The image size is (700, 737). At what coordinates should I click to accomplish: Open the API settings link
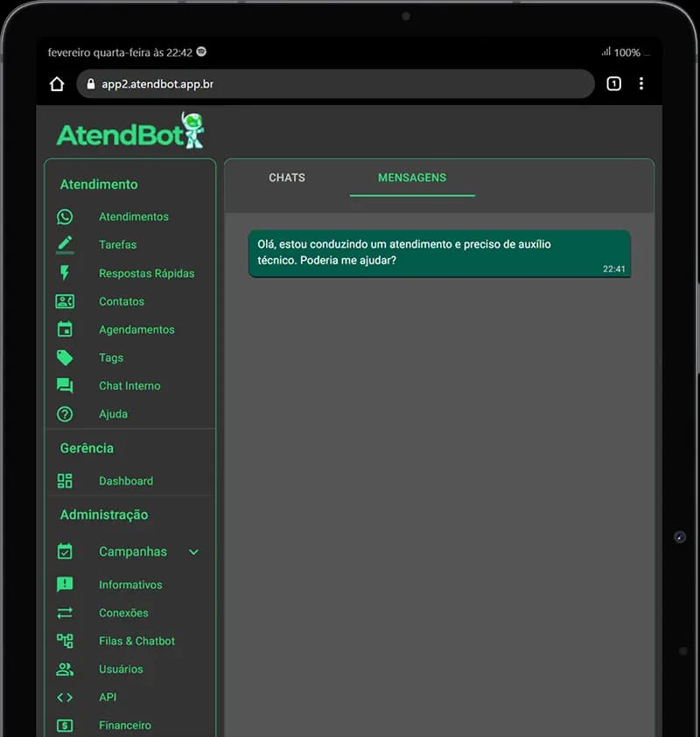click(x=108, y=698)
